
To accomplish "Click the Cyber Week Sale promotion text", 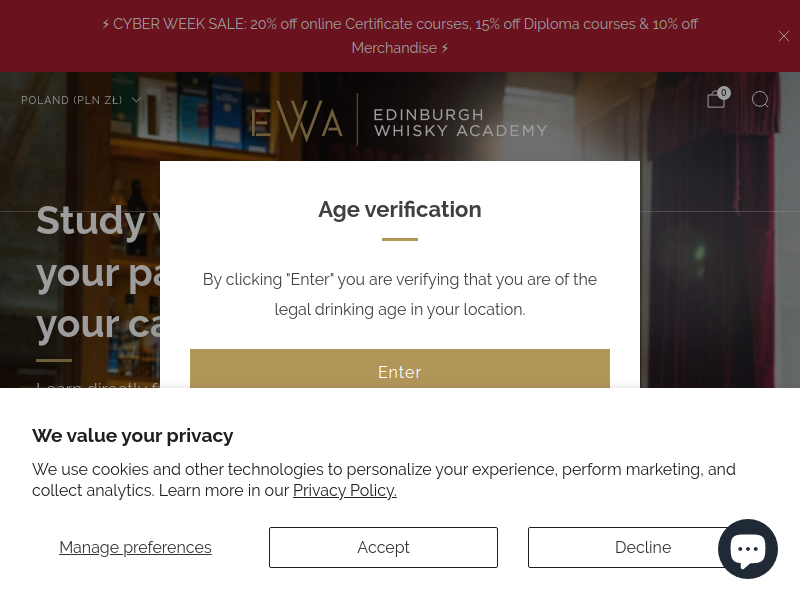I will click(399, 36).
